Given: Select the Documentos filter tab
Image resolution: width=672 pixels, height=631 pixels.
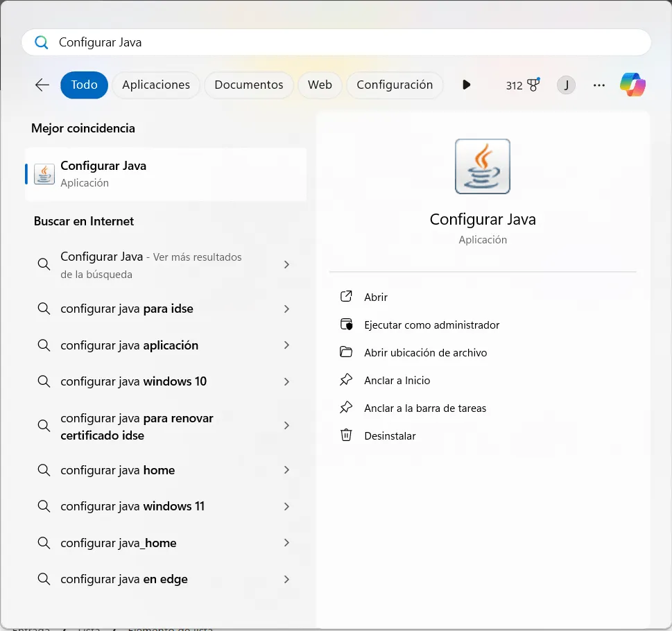Looking at the screenshot, I should coord(248,85).
